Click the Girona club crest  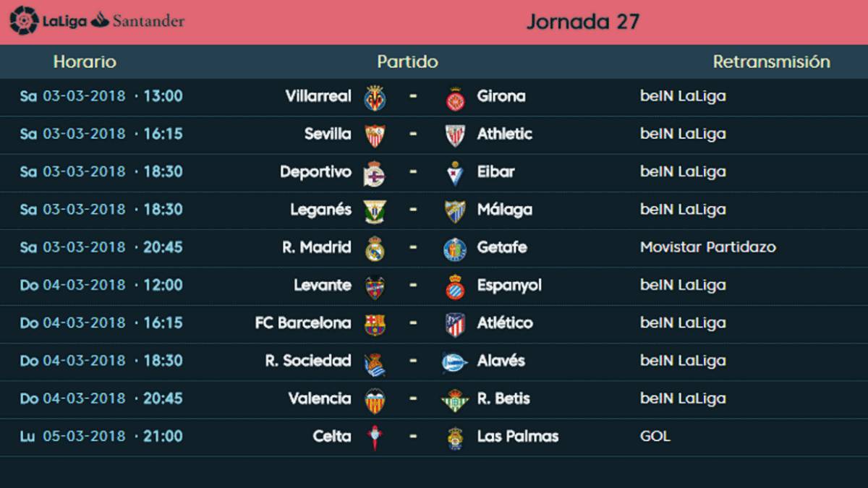(x=455, y=98)
